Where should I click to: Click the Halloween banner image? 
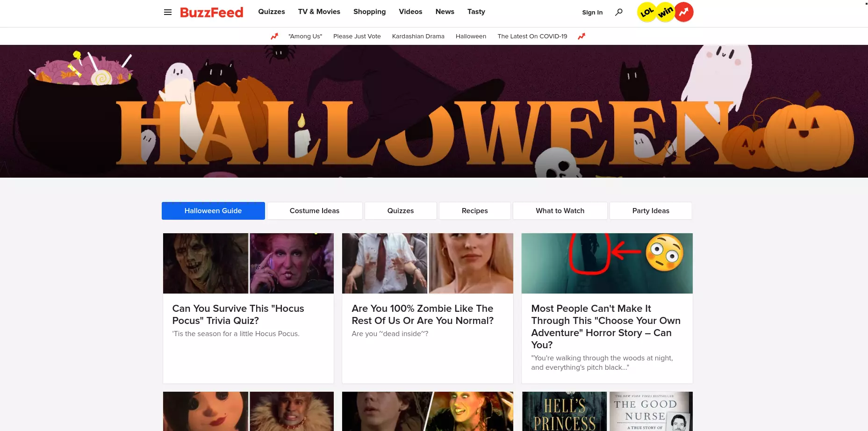[434, 111]
